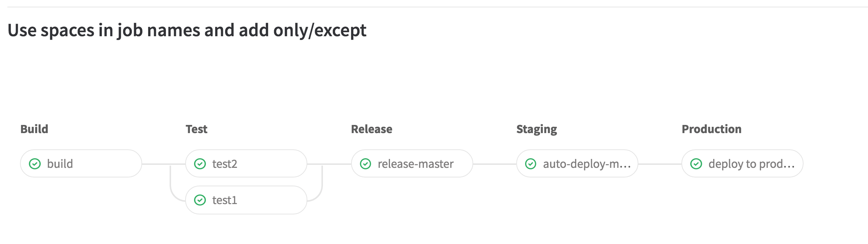868x244 pixels.
Task: Click the success icon on deploy to prod
Action: pos(697,163)
